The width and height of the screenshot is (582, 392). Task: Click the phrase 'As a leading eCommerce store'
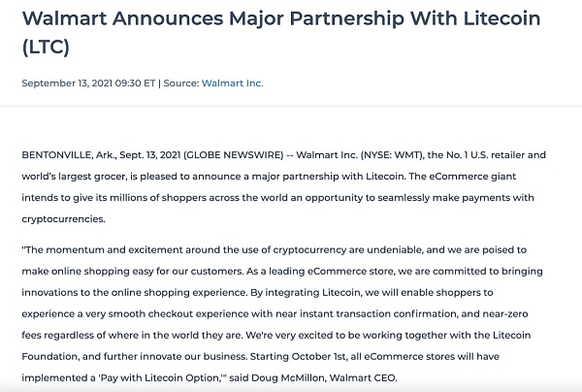(x=310, y=272)
